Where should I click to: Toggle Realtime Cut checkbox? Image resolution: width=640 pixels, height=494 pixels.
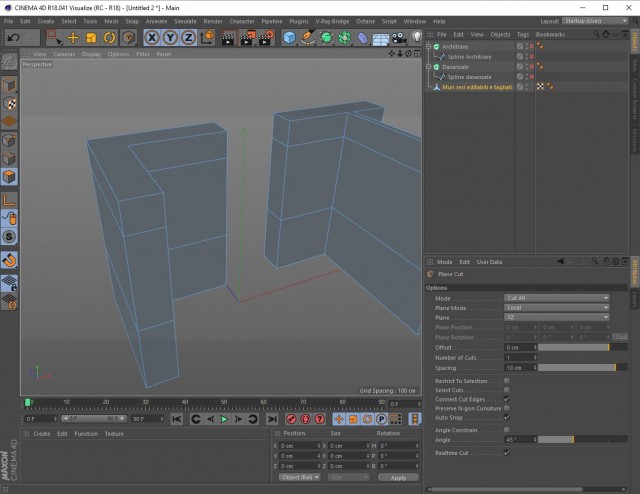point(507,453)
